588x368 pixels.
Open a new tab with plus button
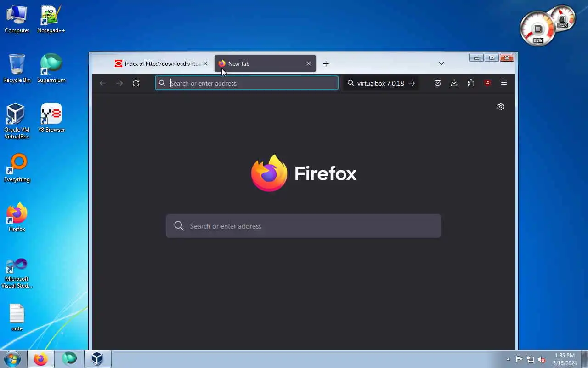[326, 63]
